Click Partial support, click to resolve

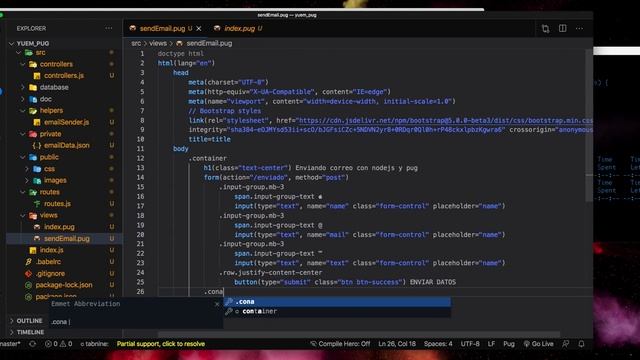[161, 344]
